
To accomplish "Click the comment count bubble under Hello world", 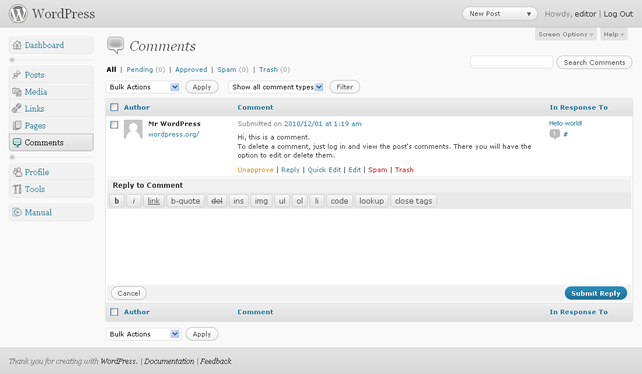I will tap(554, 134).
